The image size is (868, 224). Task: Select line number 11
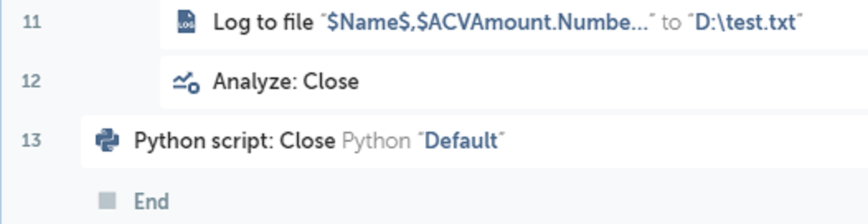point(32,22)
